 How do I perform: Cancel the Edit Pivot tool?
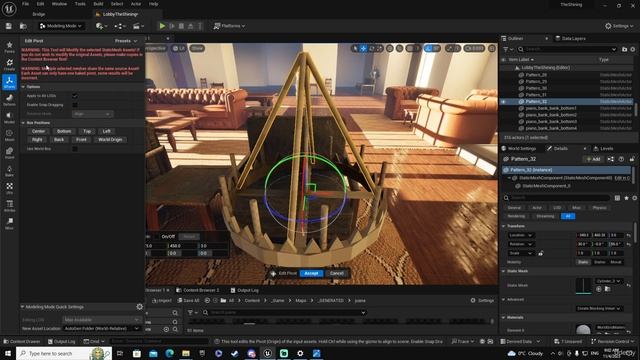pos(336,273)
